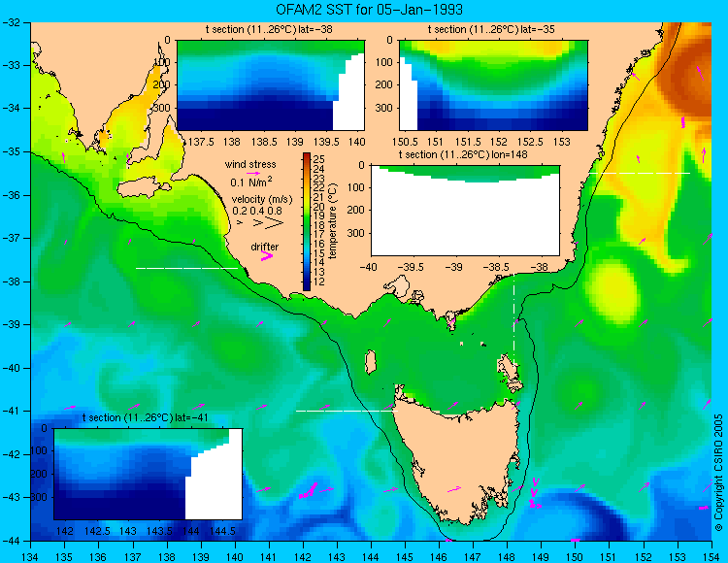Viewport: 728px width, 563px height.
Task: Click the '134' longitude axis label
Action: (31, 557)
